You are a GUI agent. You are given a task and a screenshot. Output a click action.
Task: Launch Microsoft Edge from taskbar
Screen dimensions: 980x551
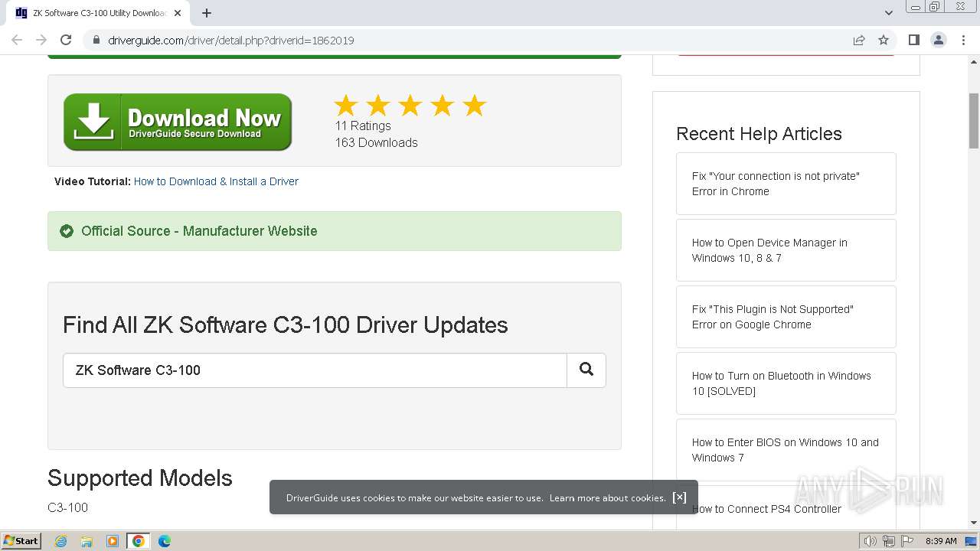[x=165, y=541]
